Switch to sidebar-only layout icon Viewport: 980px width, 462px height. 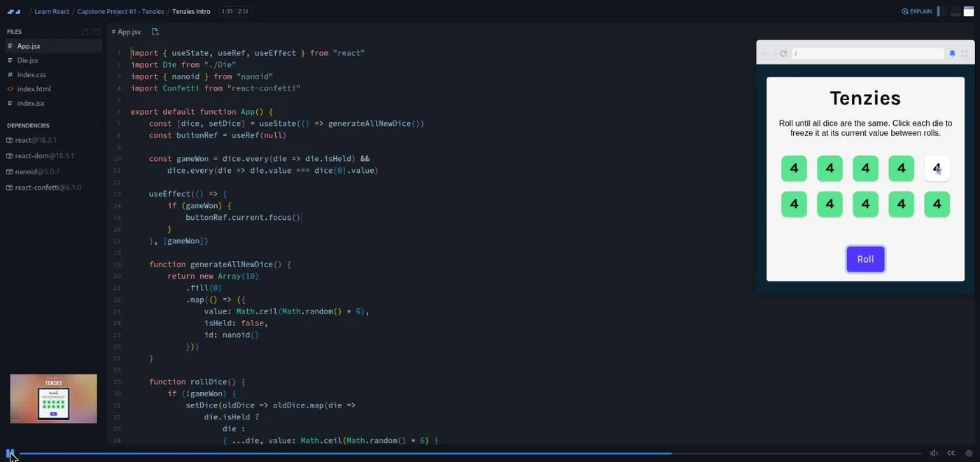(941, 11)
